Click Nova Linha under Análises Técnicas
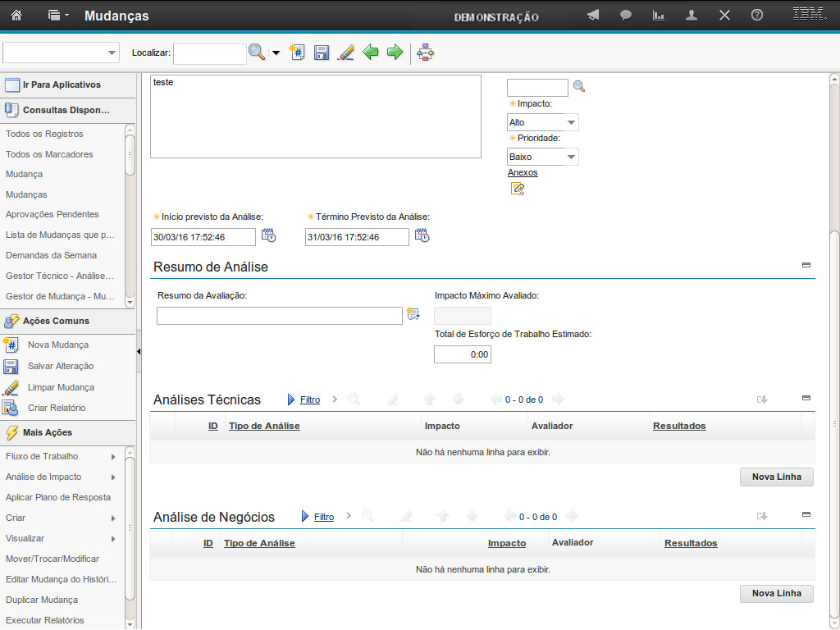This screenshot has width=840, height=630. (x=776, y=477)
